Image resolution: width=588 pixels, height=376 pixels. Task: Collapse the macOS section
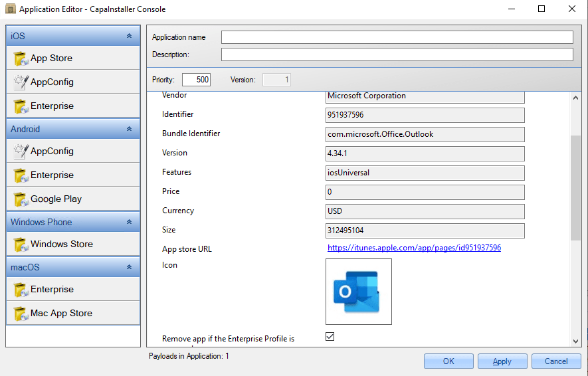[129, 267]
